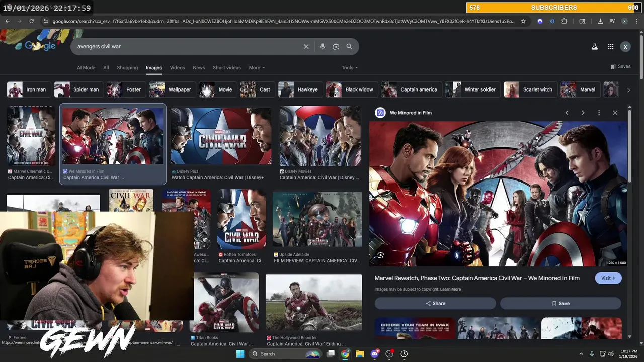Open The Hollywood Reporter Iron Man thumbnail
Viewport: 644px width, 362px height.
313,302
